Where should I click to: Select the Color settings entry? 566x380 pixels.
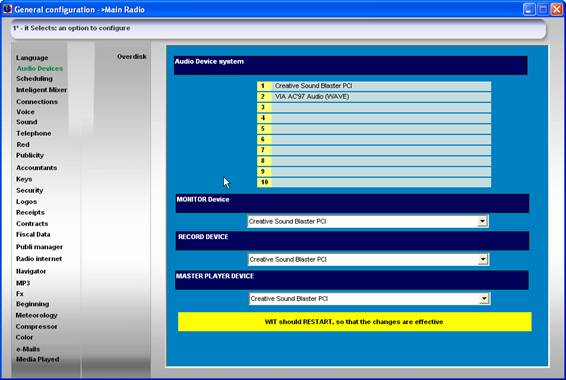(24, 337)
